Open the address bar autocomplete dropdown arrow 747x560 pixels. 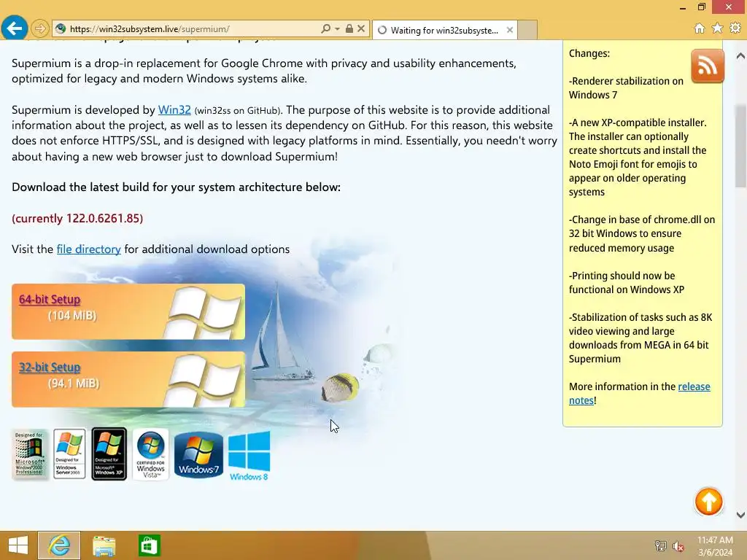(337, 28)
